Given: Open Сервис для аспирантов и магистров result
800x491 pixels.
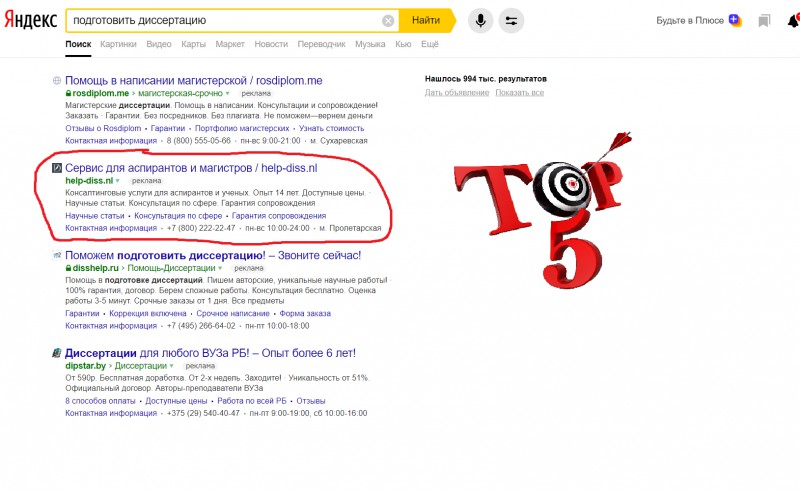Looking at the screenshot, I should pos(191,168).
